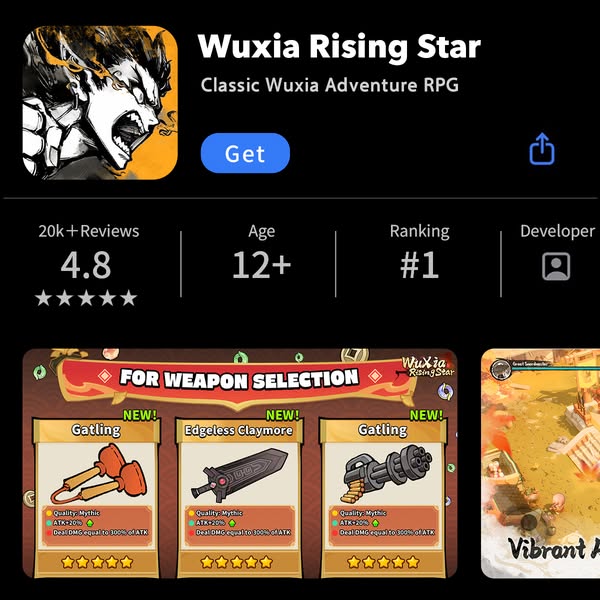Image resolution: width=600 pixels, height=600 pixels.
Task: Select the plunger nunchaku weapon image
Action: 99,473
